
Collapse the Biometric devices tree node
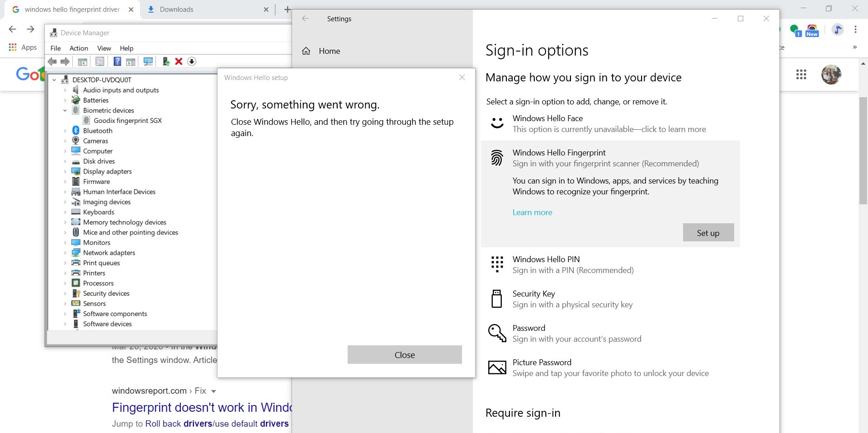65,110
